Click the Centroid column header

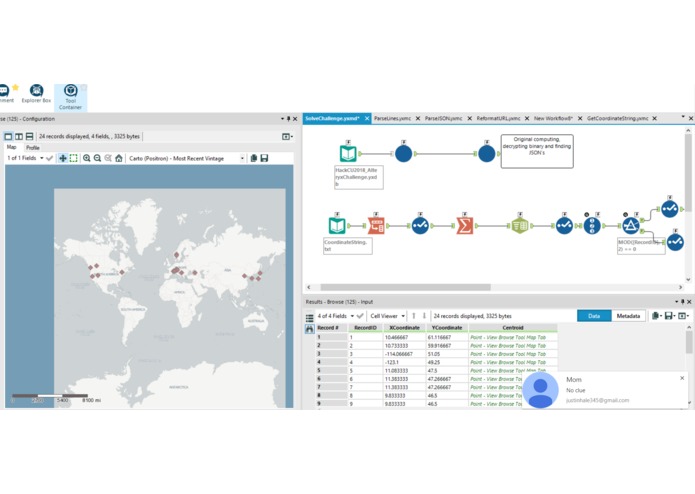513,328
